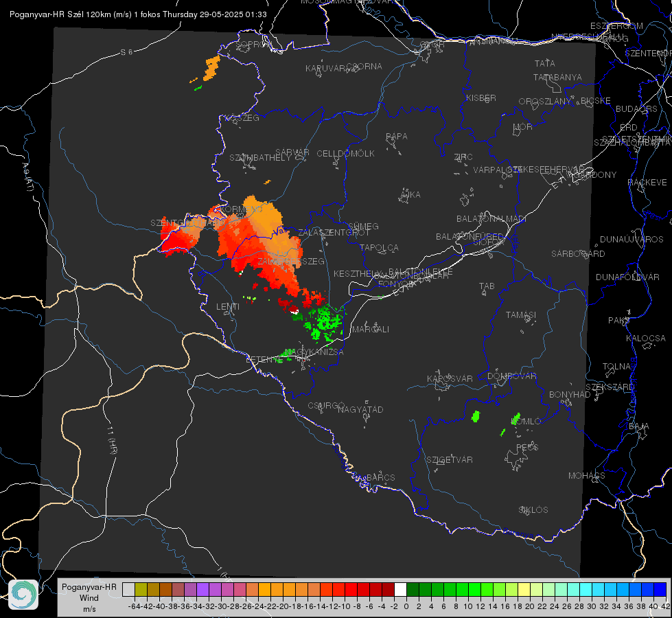Click the orange radar echo near Sopron

[211, 68]
